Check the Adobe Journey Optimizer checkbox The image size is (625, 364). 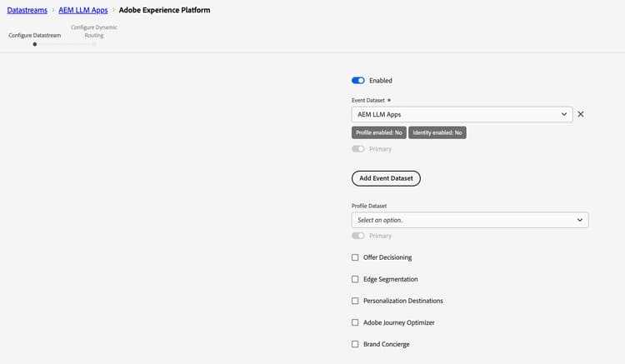(355, 322)
